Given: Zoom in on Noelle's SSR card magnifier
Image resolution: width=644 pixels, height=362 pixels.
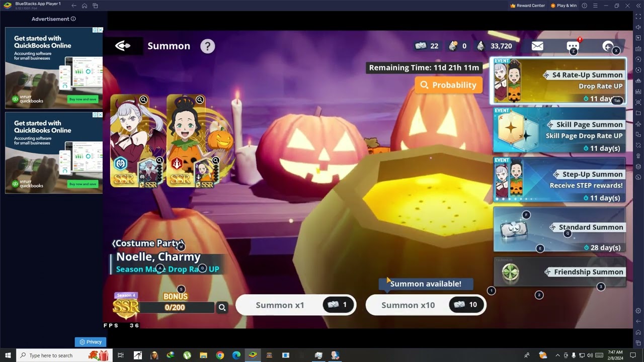Looking at the screenshot, I should coord(143,100).
